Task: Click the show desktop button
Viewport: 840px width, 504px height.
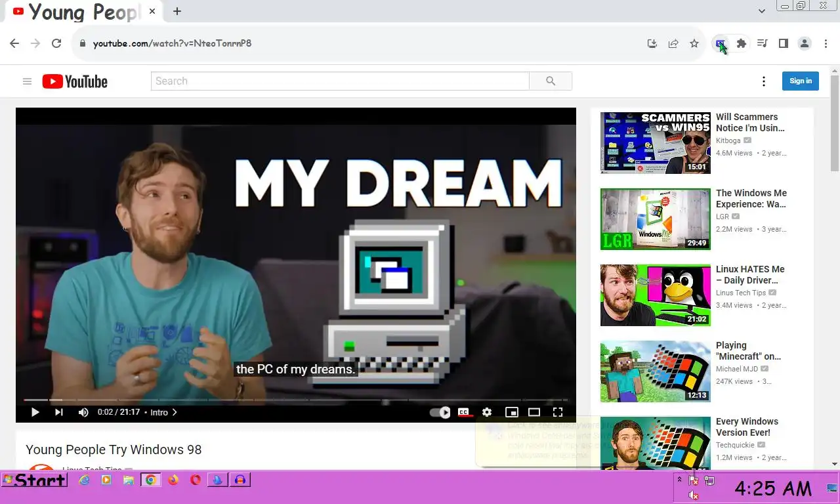Action: pos(832,488)
